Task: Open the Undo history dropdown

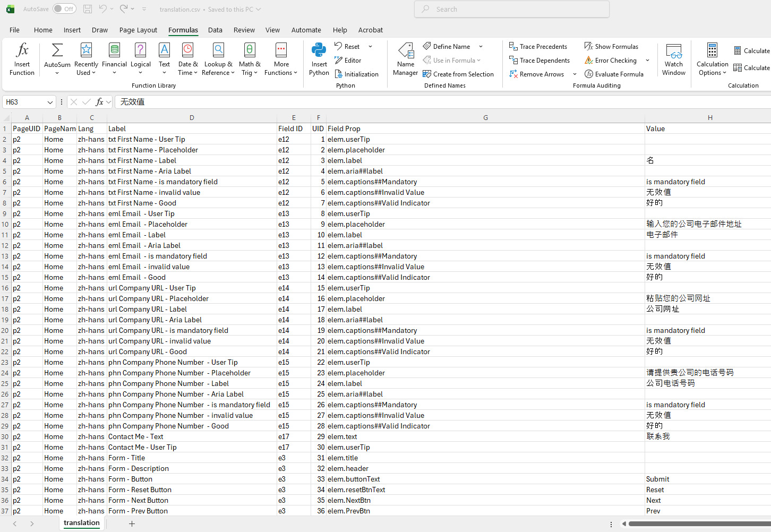Action: tap(112, 9)
